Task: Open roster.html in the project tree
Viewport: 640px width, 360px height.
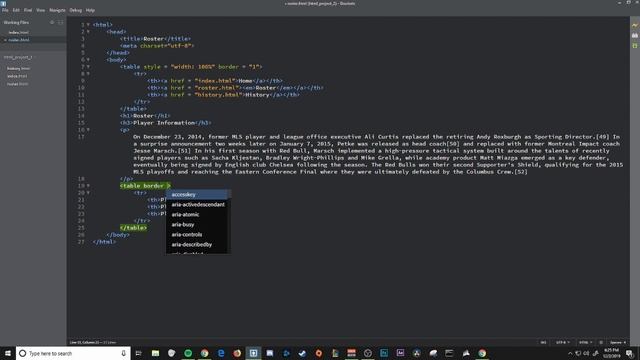Action: [18, 84]
